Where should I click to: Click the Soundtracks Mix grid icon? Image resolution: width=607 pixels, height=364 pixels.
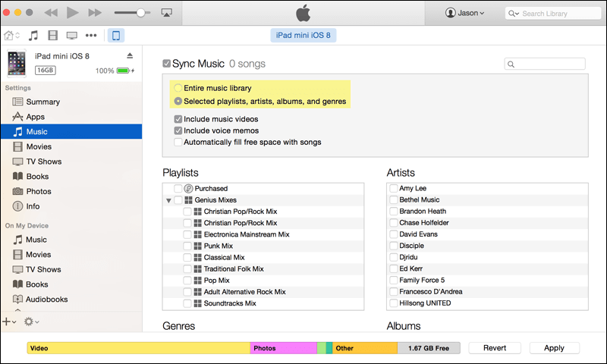pyautogui.click(x=198, y=303)
